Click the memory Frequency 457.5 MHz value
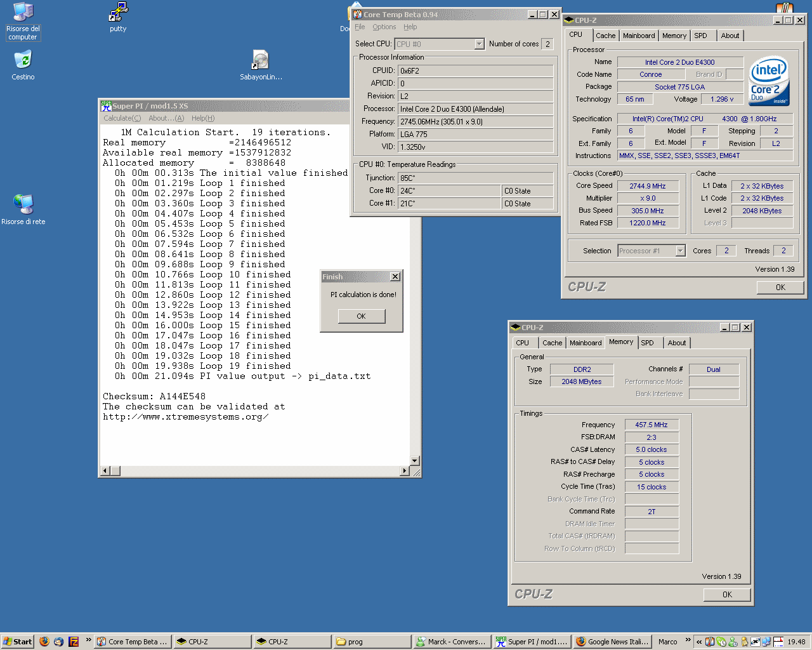The height and width of the screenshot is (650, 812). (652, 425)
